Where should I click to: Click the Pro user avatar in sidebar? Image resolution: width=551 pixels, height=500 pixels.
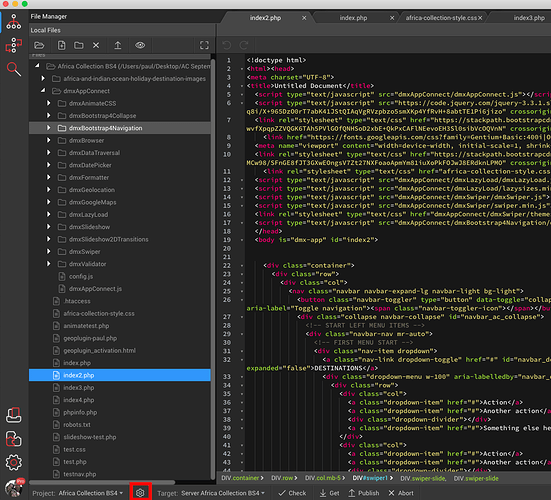click(14, 488)
